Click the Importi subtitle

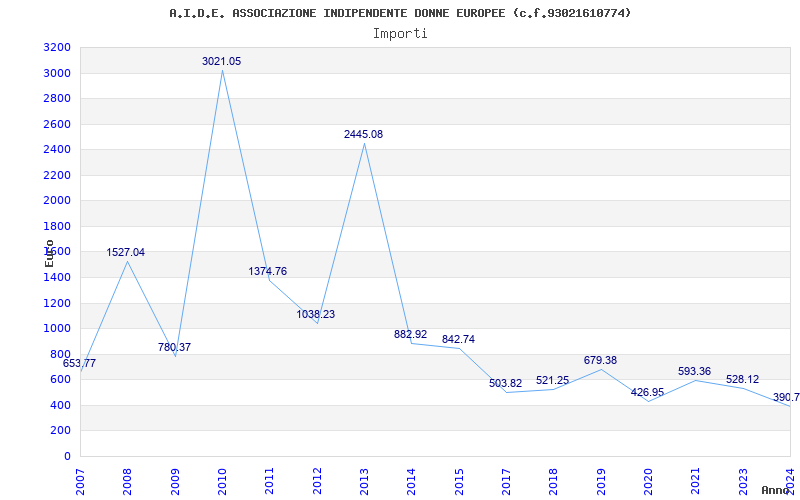click(400, 34)
